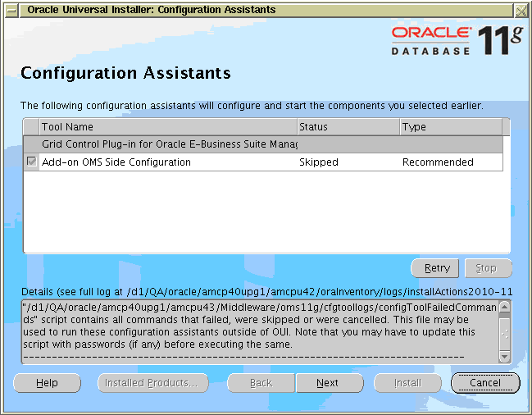Open Installed Products dialog

click(153, 383)
